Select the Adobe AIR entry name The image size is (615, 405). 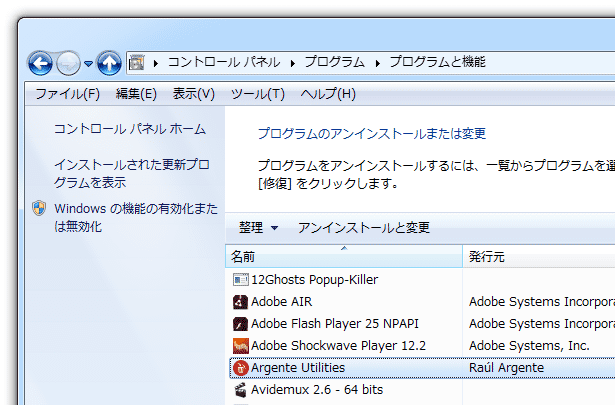click(x=282, y=301)
